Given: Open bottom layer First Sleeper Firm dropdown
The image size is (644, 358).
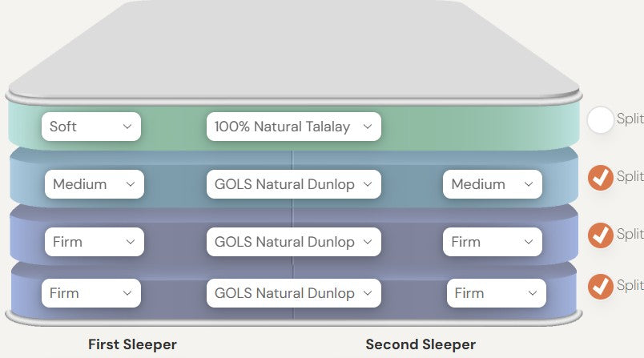Looking at the screenshot, I should [91, 293].
